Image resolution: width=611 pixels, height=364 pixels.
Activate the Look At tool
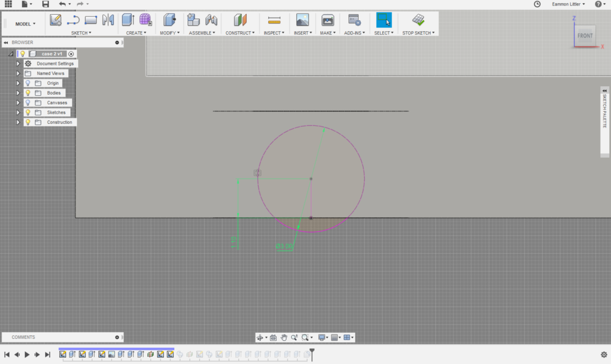coord(273,338)
